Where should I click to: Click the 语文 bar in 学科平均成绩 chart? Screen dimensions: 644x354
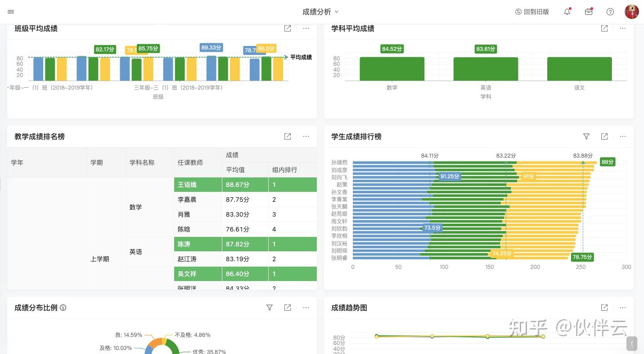[580, 69]
